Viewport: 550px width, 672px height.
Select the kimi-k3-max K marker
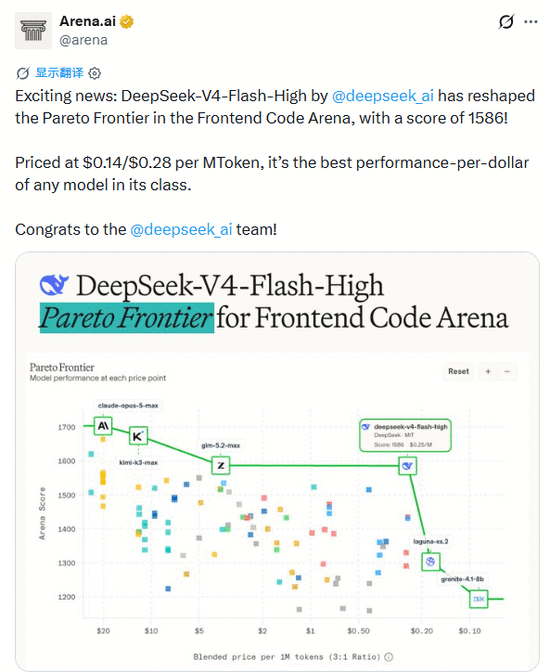point(138,436)
